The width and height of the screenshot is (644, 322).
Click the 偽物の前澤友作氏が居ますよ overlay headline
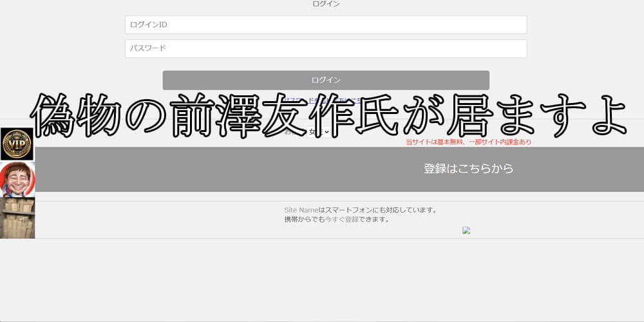328,116
